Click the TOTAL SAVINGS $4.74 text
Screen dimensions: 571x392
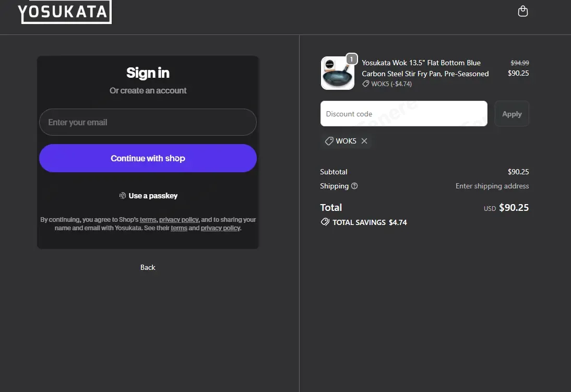pos(370,222)
